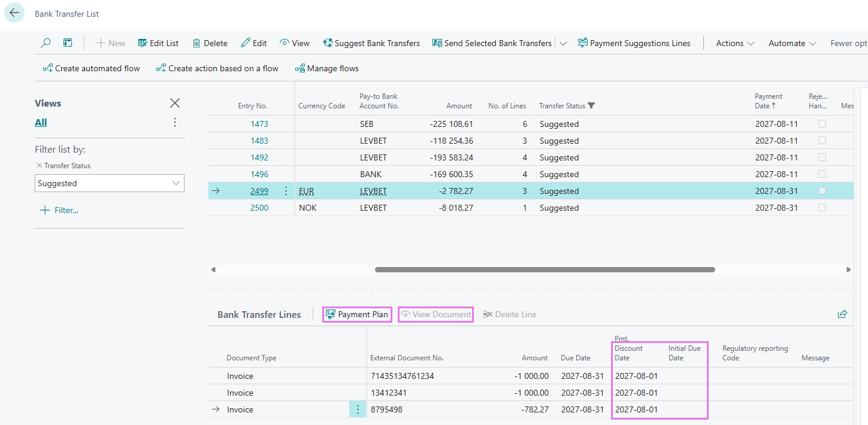Click the Amount column header in transfers grid

click(459, 106)
